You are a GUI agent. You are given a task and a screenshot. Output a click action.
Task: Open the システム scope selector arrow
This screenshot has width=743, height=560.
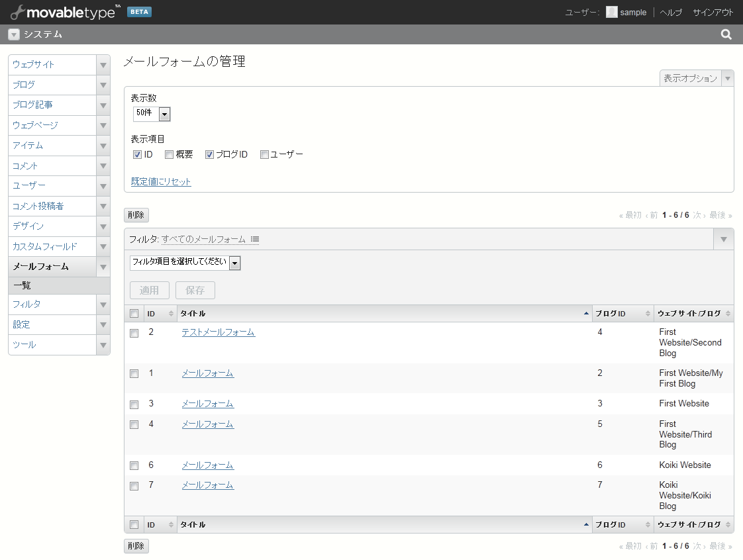point(14,35)
